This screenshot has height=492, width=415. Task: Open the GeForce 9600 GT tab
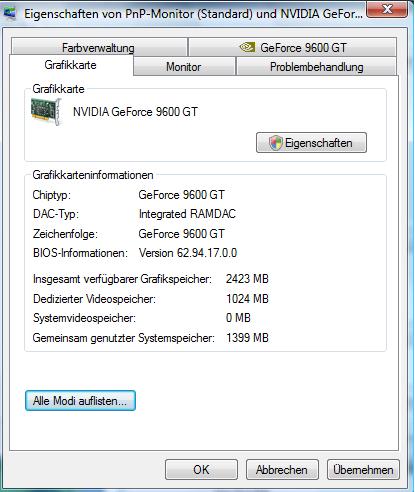[x=292, y=47]
